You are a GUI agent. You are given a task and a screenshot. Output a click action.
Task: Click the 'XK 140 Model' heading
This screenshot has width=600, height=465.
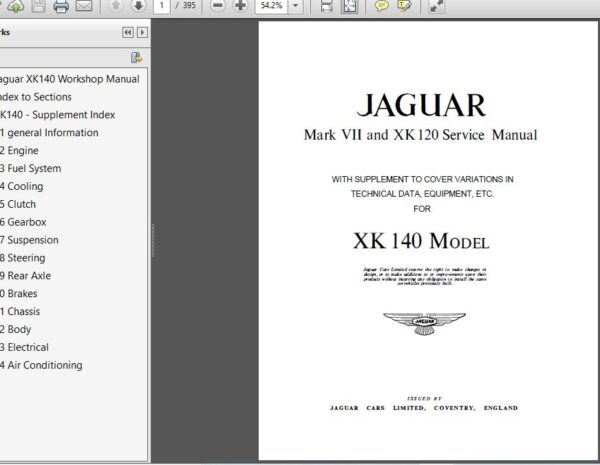coord(421,241)
